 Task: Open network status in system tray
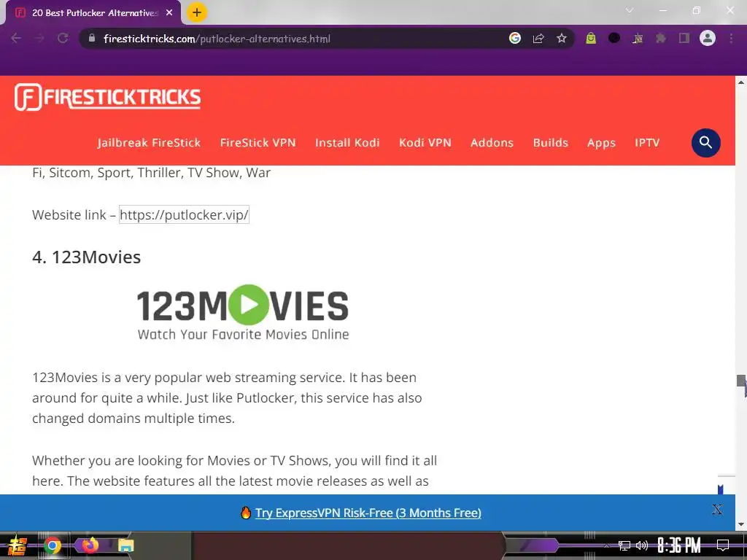[x=624, y=545]
